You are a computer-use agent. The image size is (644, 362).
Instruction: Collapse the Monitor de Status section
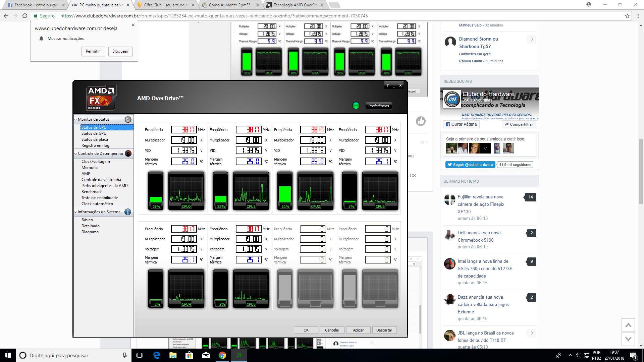click(75, 120)
